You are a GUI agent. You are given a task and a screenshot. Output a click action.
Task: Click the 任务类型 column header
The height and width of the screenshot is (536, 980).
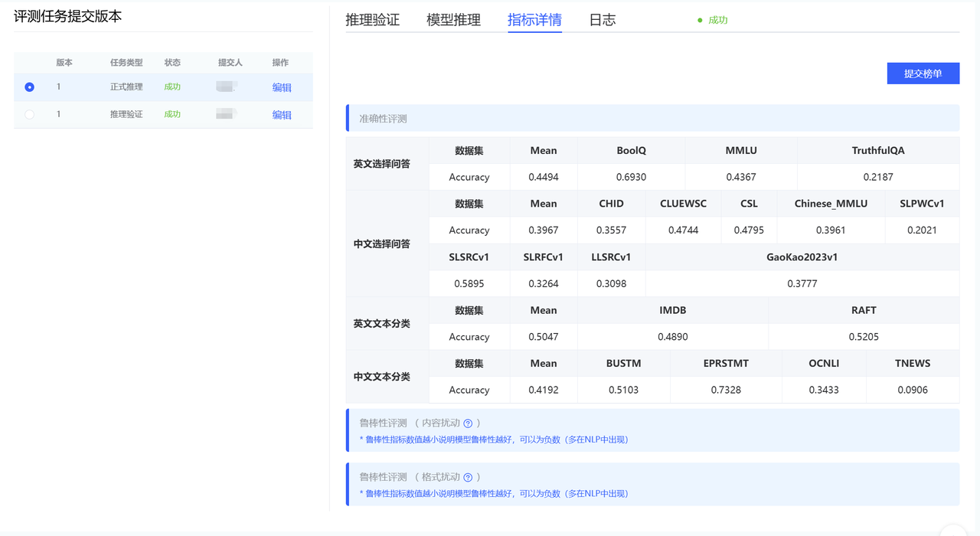[126, 63]
